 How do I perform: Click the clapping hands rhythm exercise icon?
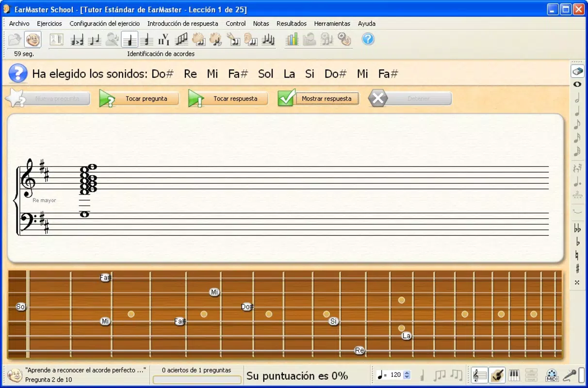(x=198, y=39)
